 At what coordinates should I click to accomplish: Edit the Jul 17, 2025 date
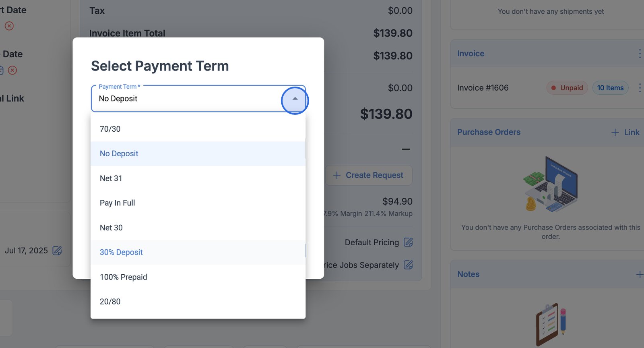(57, 251)
